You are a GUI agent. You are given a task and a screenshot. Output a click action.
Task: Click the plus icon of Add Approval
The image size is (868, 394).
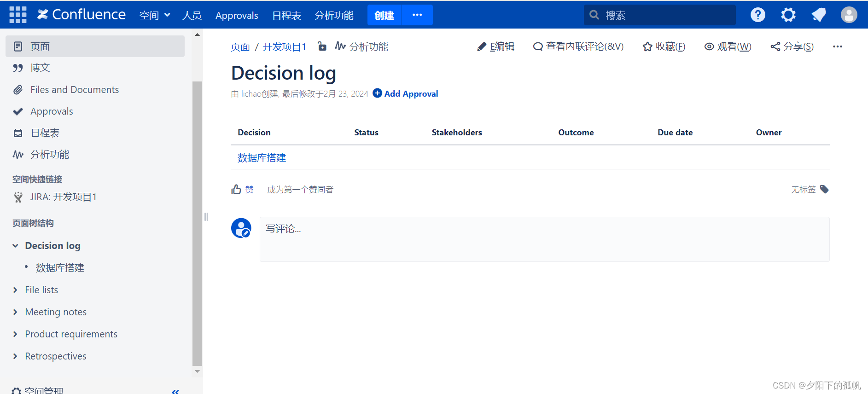pos(377,93)
